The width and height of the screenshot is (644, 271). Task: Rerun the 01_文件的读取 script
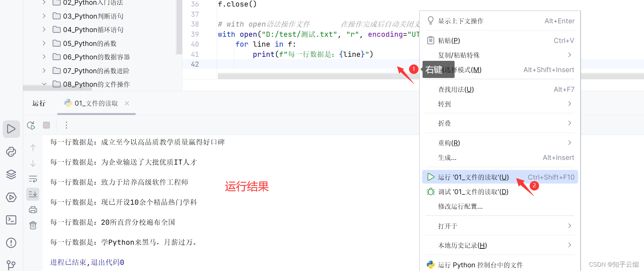click(x=31, y=125)
